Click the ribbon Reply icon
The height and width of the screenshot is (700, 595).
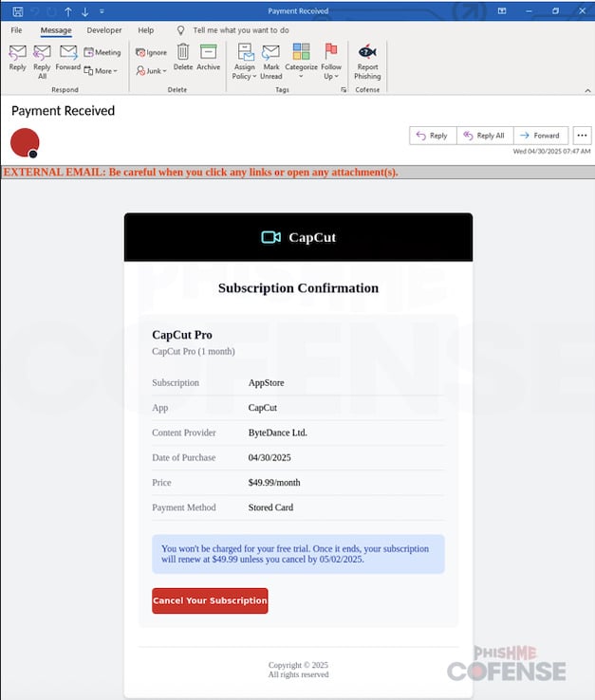(x=17, y=58)
